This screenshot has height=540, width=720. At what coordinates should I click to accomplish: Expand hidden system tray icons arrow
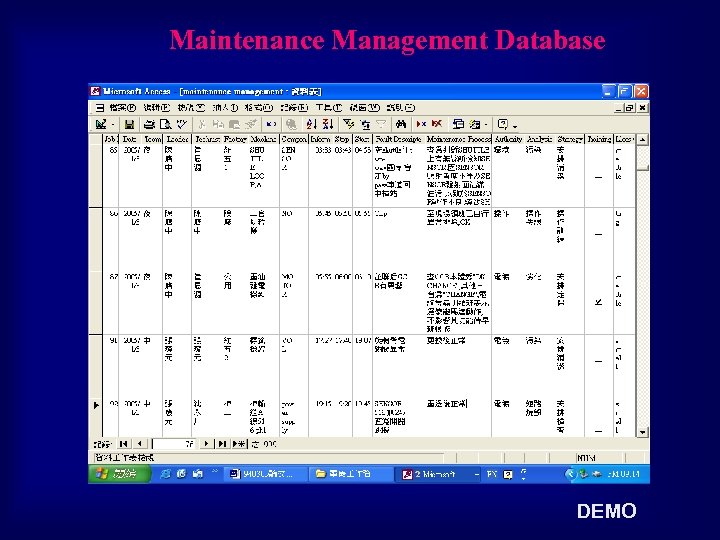coord(570,474)
